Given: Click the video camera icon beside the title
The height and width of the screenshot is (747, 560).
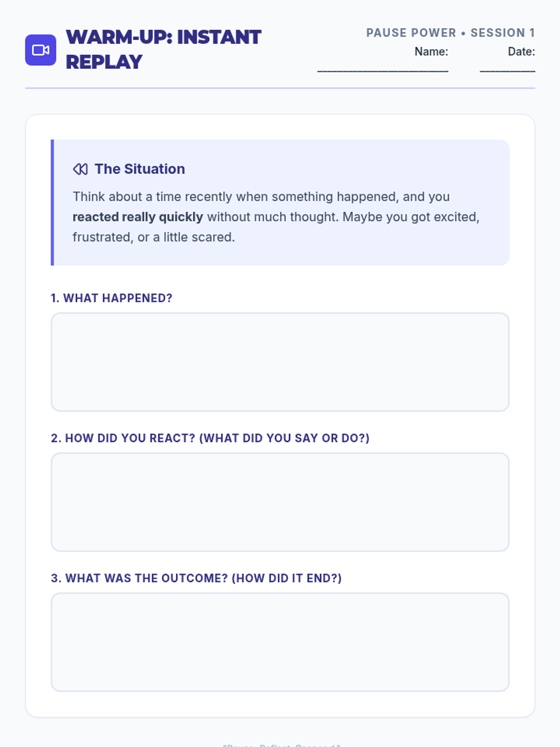Looking at the screenshot, I should (x=41, y=50).
